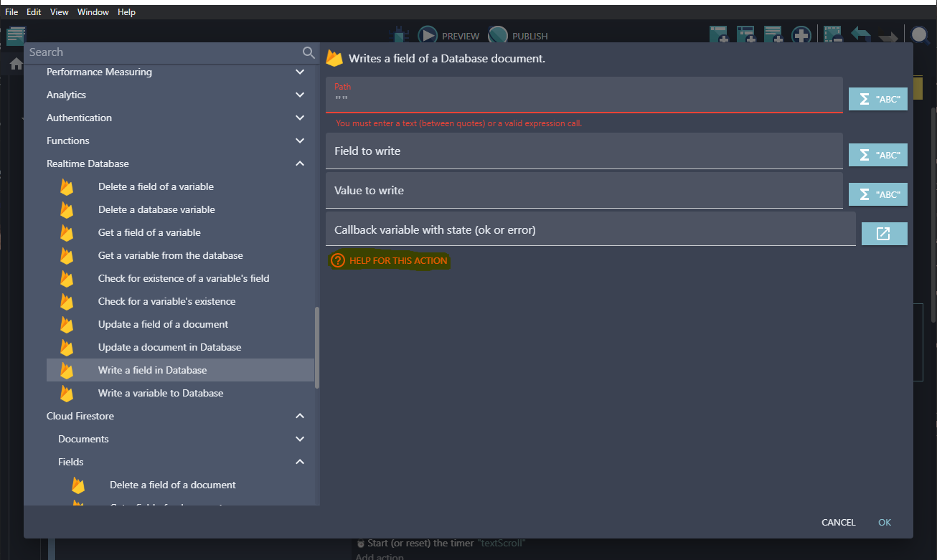The image size is (937, 560).
Task: Click the OK button
Action: click(x=885, y=523)
